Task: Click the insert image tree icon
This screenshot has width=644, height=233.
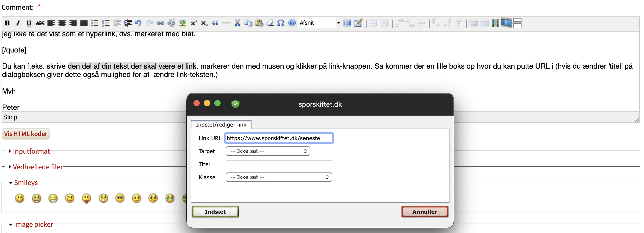Action: pos(183,23)
